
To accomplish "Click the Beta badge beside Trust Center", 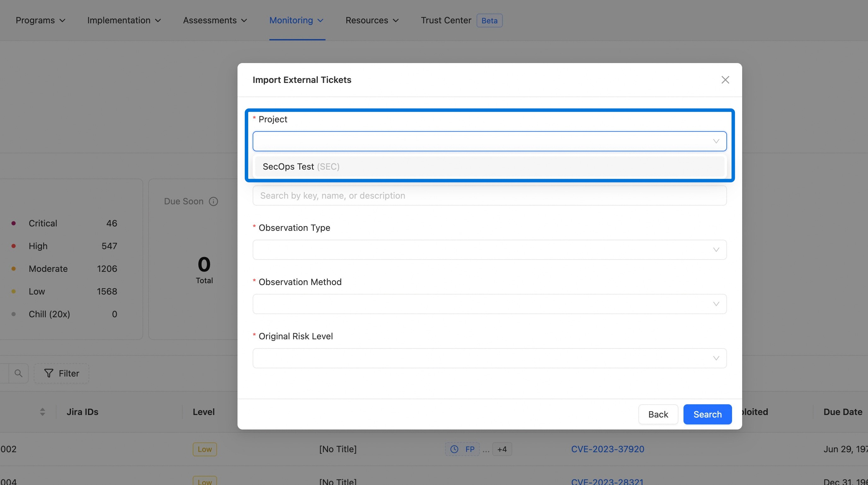I will pyautogui.click(x=489, y=20).
